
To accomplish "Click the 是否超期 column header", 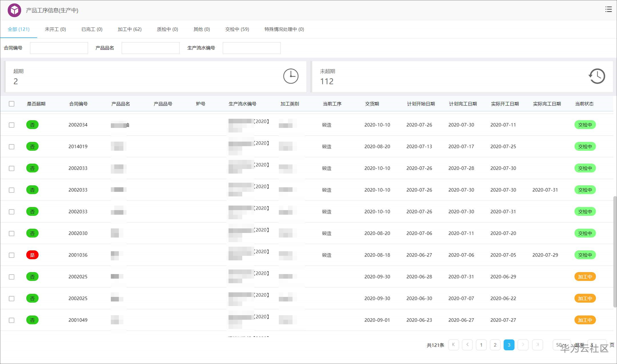I will tap(36, 104).
